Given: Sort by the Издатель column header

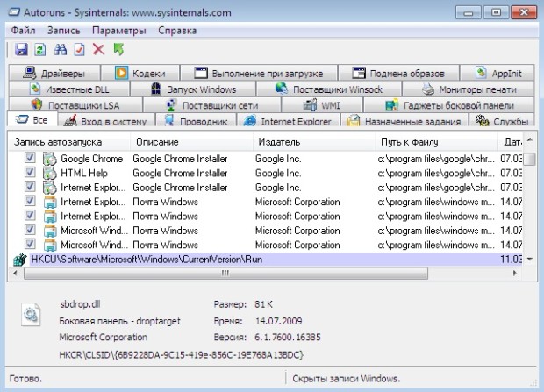Looking at the screenshot, I should pyautogui.click(x=278, y=141).
